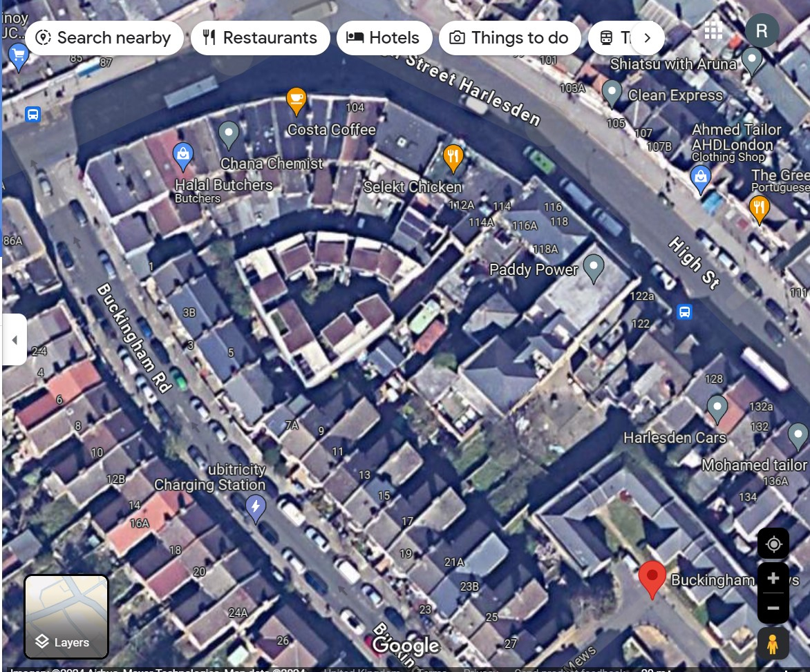This screenshot has width=810, height=672.
Task: Click the Mohamed tailor text label
Action: click(754, 465)
